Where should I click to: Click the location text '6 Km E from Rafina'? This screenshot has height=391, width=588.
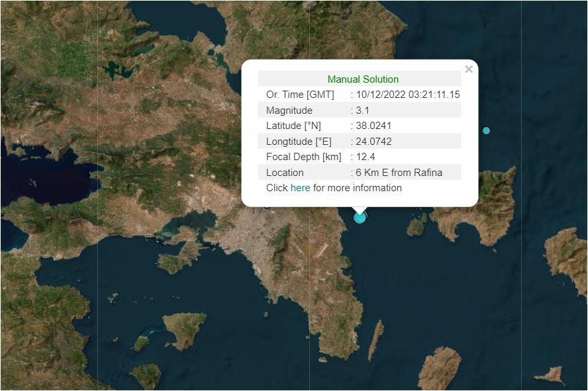[x=399, y=173]
